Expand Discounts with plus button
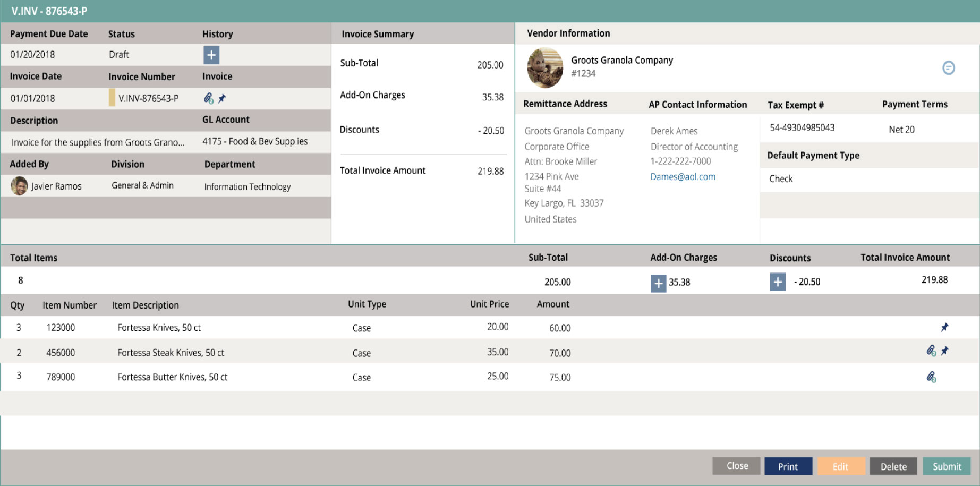 (778, 282)
